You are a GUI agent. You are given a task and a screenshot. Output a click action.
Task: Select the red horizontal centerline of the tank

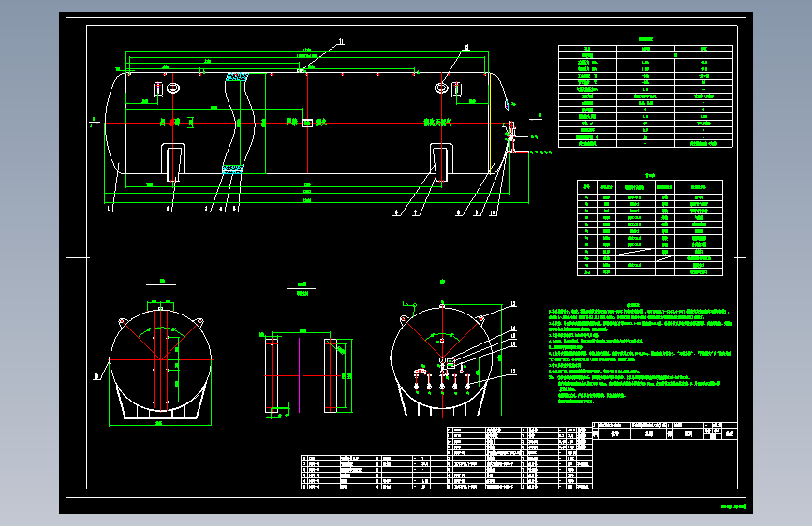(305, 124)
